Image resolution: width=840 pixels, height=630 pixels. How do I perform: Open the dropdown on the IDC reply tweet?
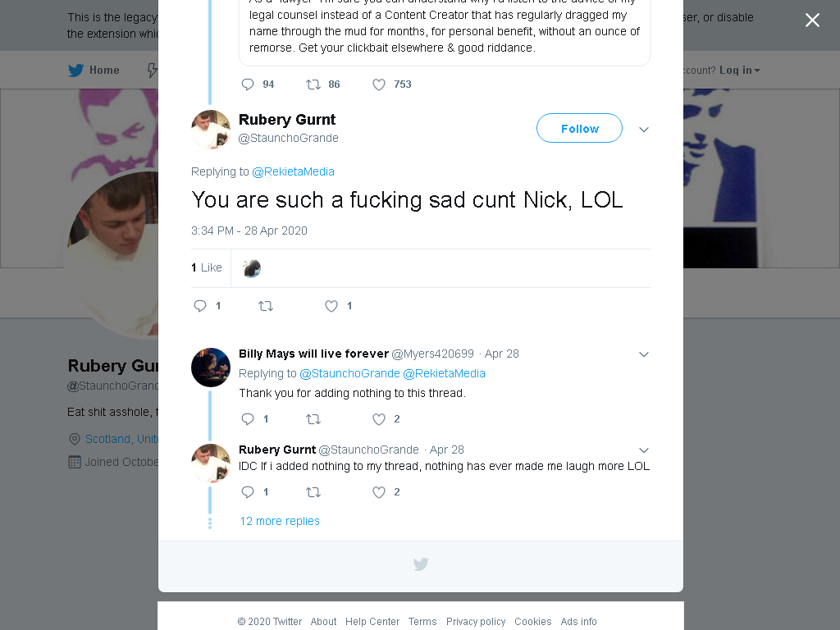[644, 450]
